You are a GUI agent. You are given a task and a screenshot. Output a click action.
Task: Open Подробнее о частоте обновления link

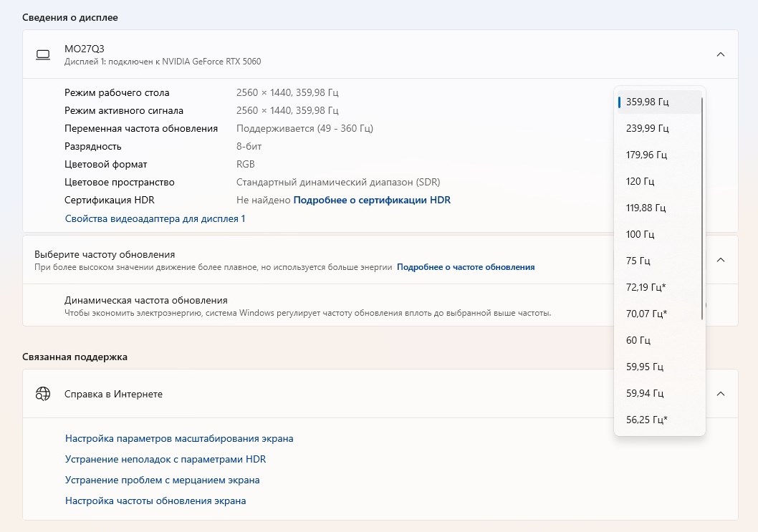click(466, 267)
